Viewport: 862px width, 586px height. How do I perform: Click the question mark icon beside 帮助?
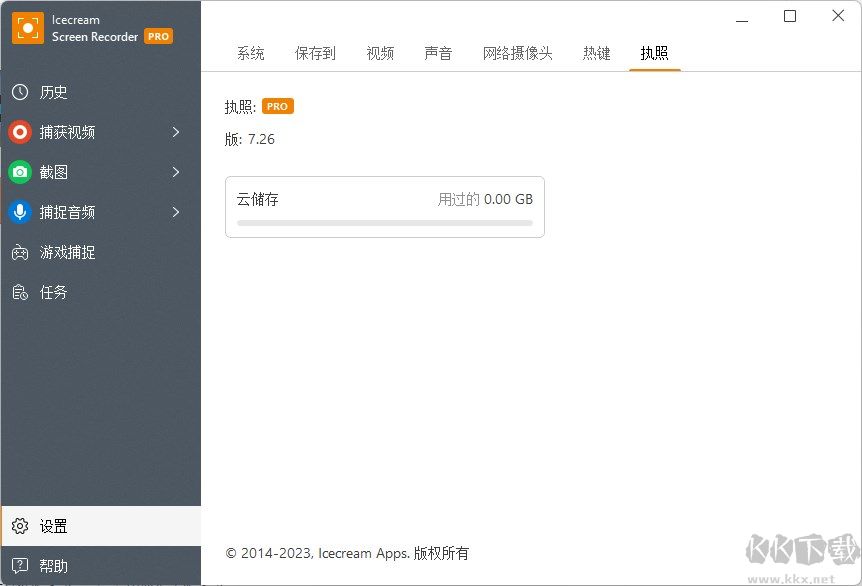point(20,565)
